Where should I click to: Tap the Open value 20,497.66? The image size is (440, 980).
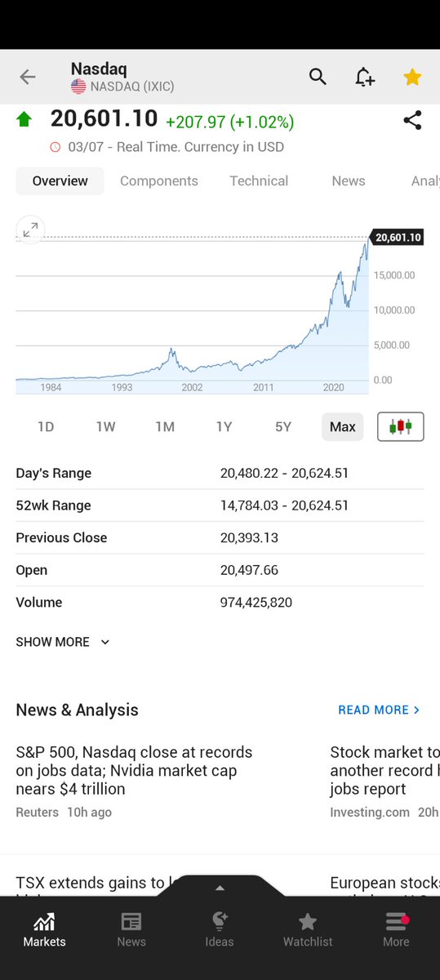pos(249,570)
